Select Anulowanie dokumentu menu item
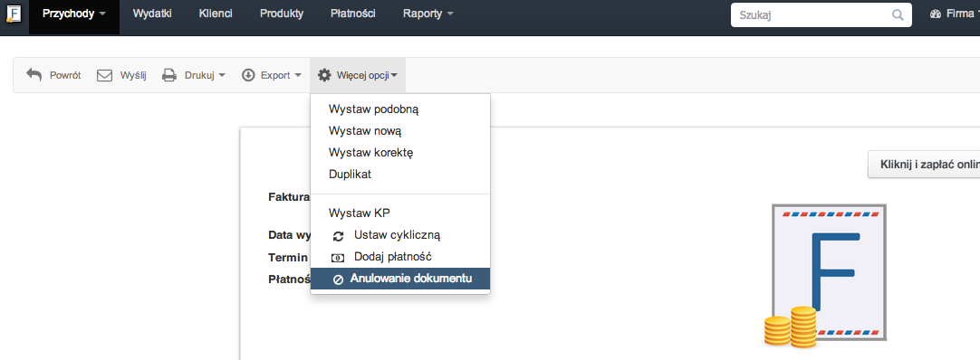The height and width of the screenshot is (360, 980). [x=400, y=279]
